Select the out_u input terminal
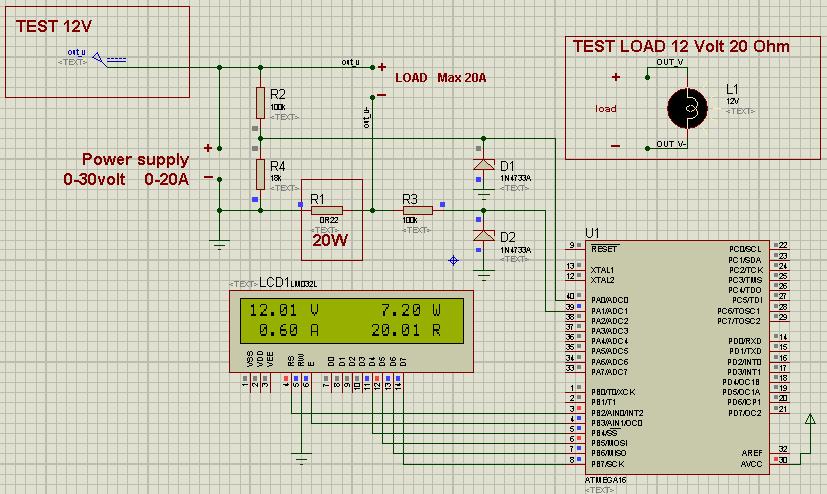This screenshot has height=494, width=827. click(98, 58)
